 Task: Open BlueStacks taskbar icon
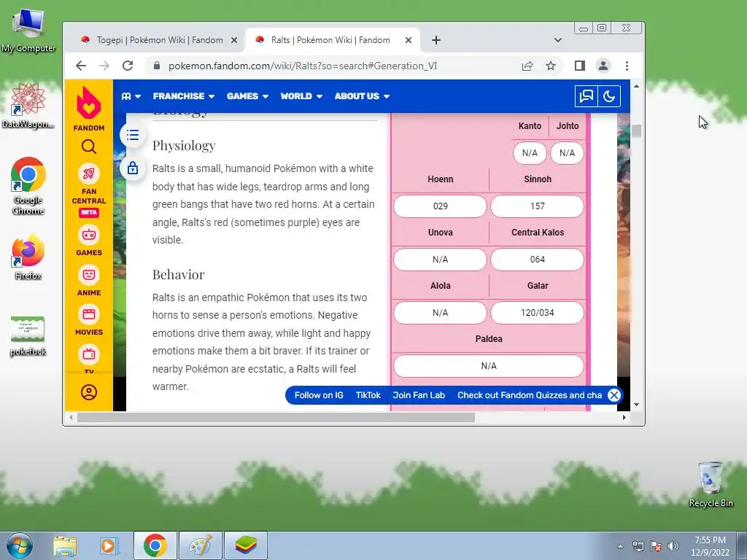tap(246, 545)
